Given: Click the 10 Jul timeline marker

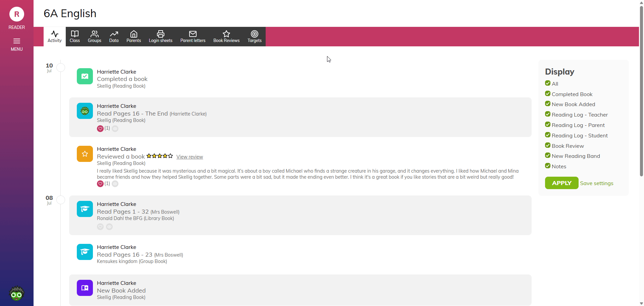Looking at the screenshot, I should 61,68.
